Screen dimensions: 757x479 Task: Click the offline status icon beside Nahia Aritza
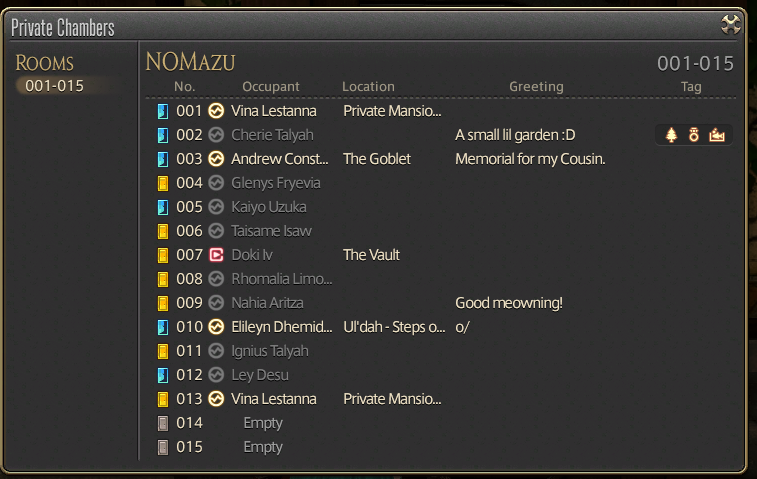point(216,303)
